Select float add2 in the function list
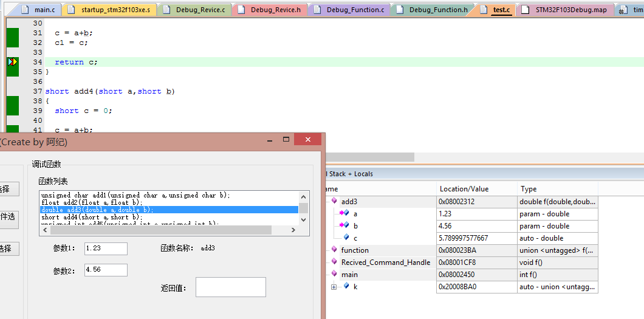This screenshot has height=319, width=644. 92,202
